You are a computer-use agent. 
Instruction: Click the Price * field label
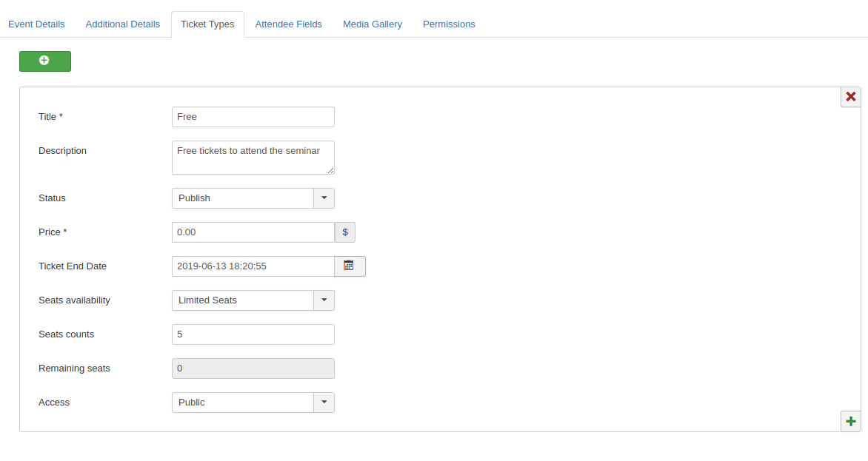(53, 232)
